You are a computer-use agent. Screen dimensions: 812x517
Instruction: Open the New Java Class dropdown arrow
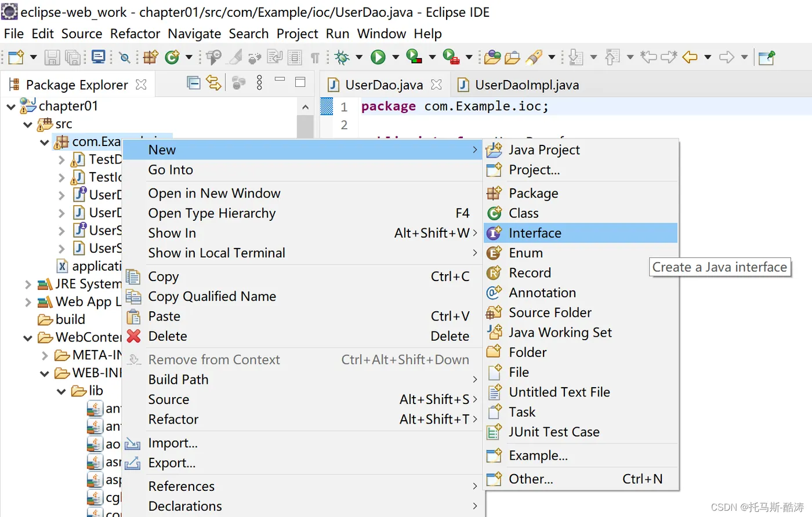(x=188, y=57)
